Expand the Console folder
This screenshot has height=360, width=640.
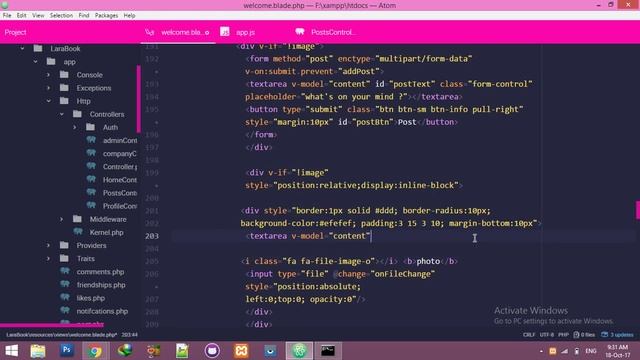(x=49, y=75)
